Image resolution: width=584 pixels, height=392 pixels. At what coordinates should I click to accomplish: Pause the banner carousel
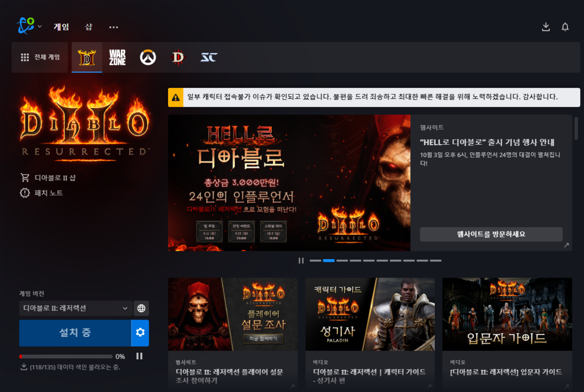(x=301, y=261)
